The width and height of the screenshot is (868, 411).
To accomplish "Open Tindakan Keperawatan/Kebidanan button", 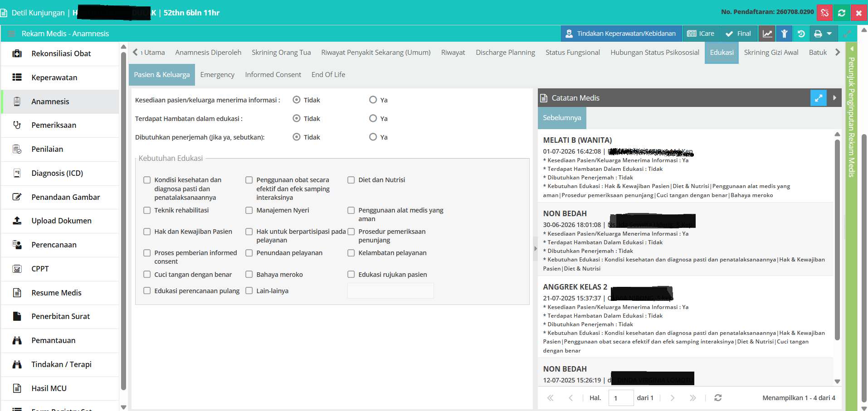I will click(621, 34).
